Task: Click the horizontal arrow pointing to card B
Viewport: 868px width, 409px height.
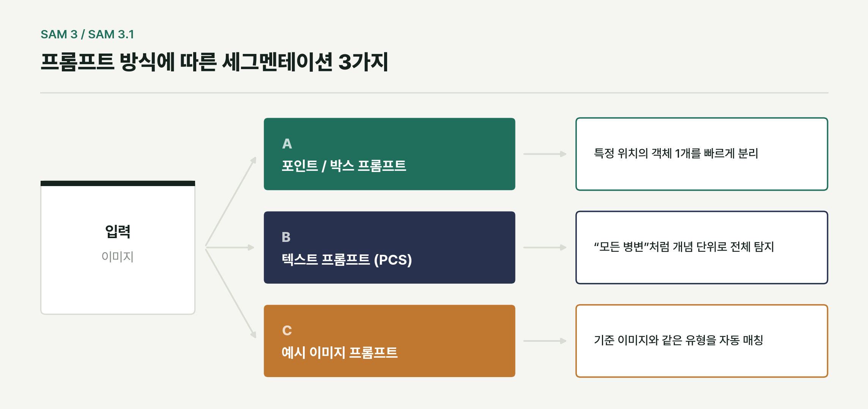Action: pos(230,248)
